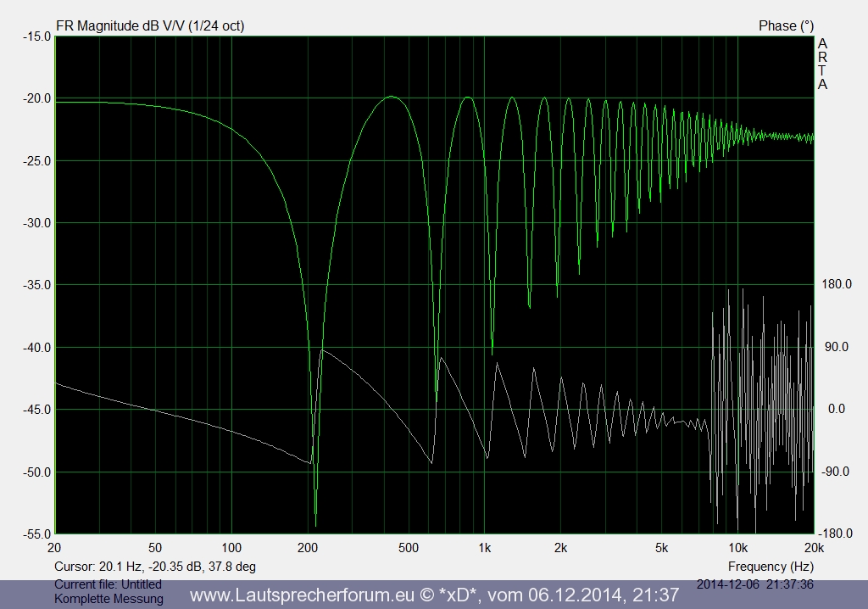Click the 180.0 phase axis label

tap(836, 285)
